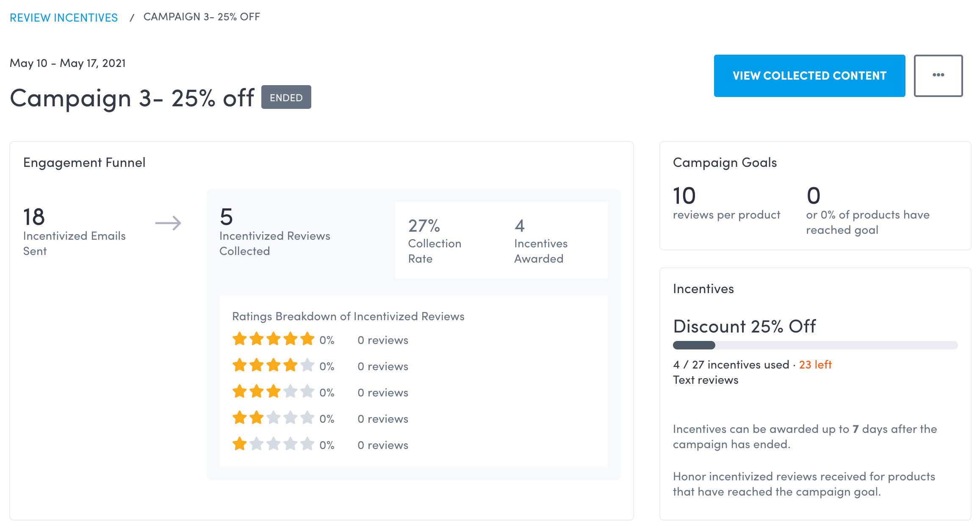Click the May 10 - May 17 date range
Screen dimensions: 980x532
68,63
